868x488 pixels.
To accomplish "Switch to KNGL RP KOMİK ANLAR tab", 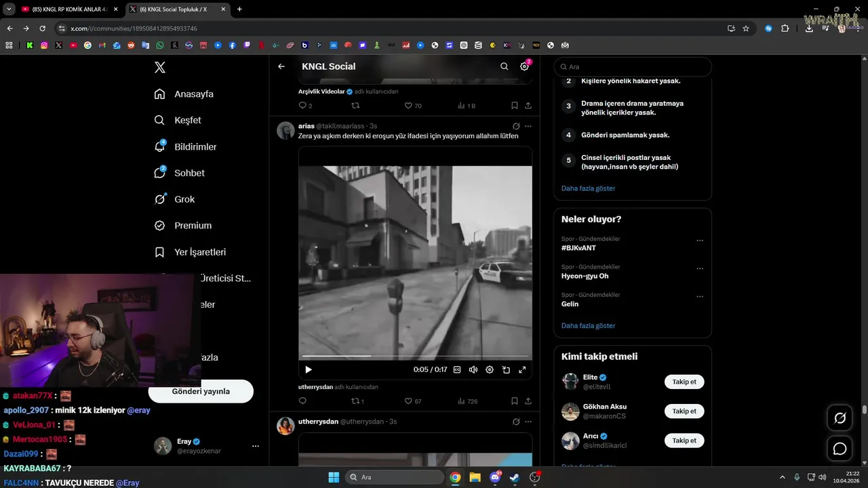I will click(70, 9).
